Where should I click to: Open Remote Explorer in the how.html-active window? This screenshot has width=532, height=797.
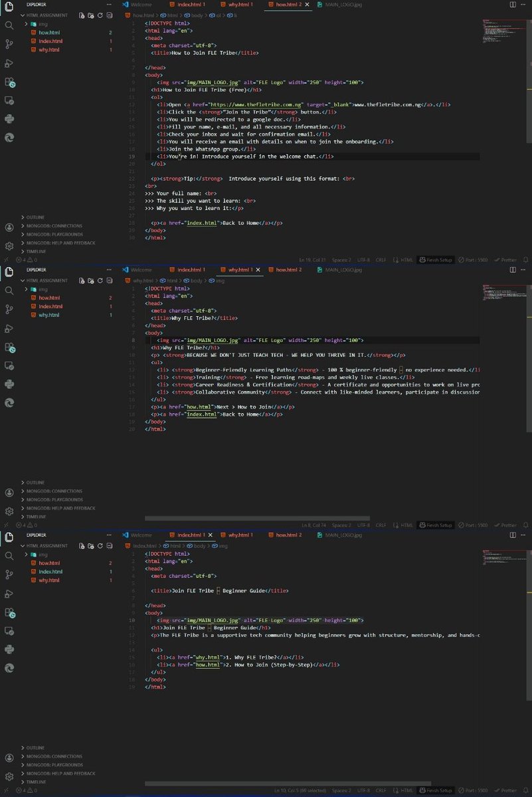[9, 101]
